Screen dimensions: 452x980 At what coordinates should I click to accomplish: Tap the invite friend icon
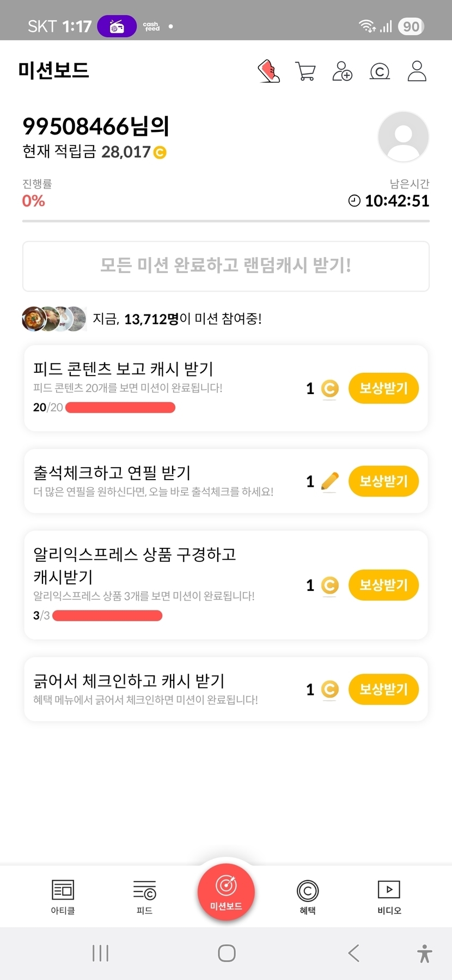coord(342,71)
